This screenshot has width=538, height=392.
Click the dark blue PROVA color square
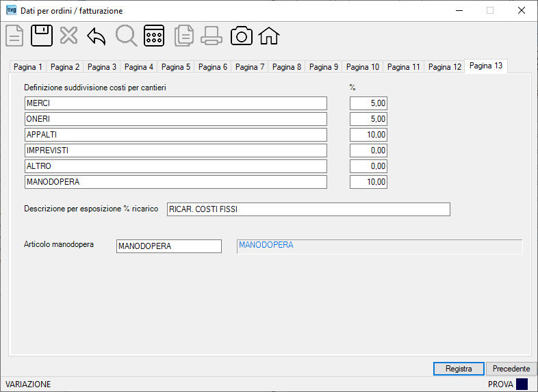[522, 384]
